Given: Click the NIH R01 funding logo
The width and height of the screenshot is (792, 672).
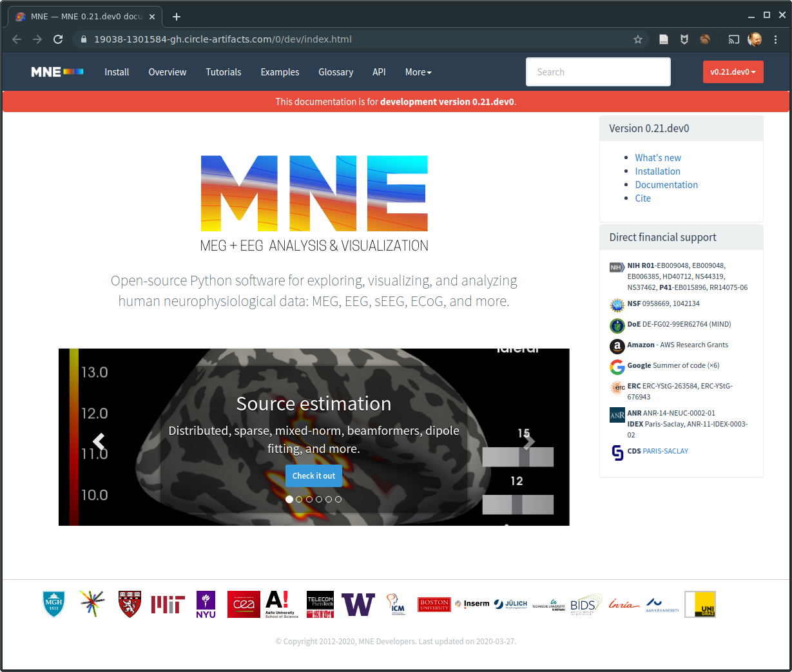Looking at the screenshot, I should click(x=617, y=267).
